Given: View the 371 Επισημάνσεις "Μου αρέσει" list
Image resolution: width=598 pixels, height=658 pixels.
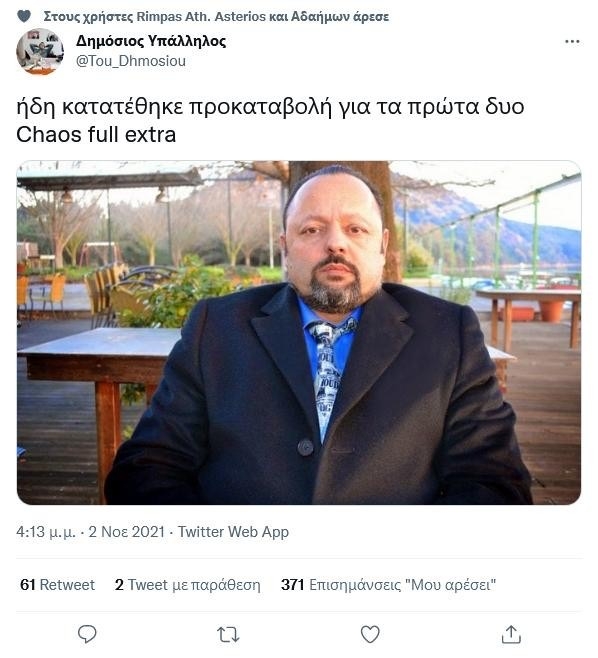Looking at the screenshot, I should pyautogui.click(x=389, y=585).
